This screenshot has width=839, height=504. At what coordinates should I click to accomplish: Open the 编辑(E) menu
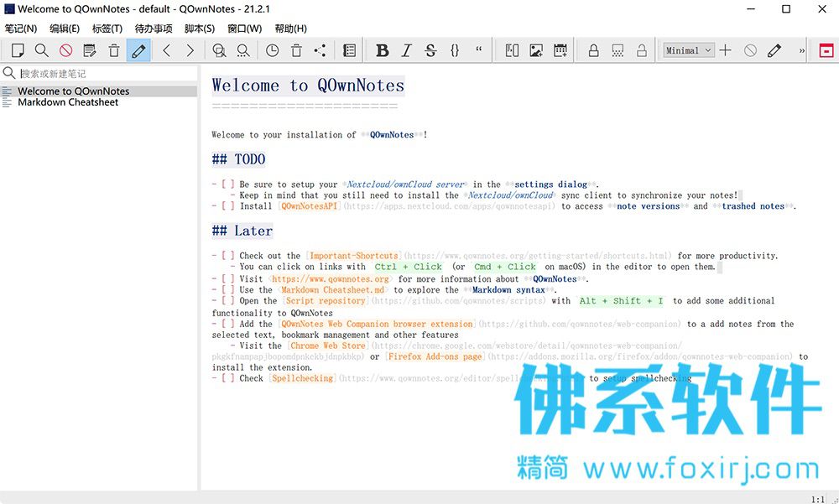pos(65,29)
